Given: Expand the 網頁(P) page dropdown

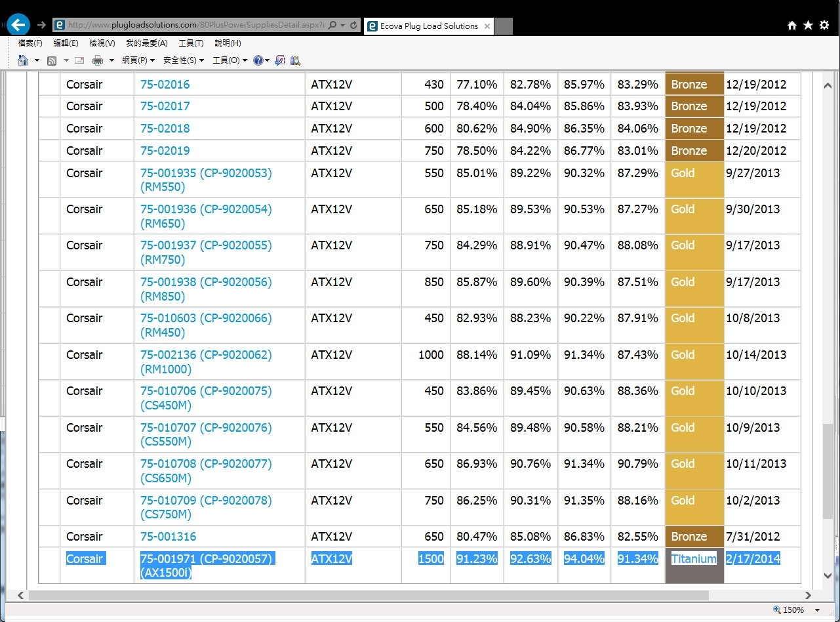Looking at the screenshot, I should pos(138,60).
